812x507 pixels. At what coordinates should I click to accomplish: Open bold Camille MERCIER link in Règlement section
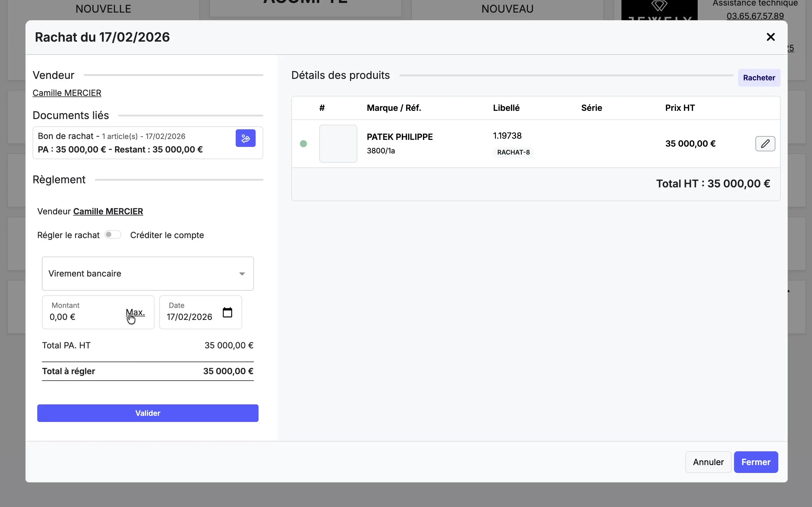108,211
